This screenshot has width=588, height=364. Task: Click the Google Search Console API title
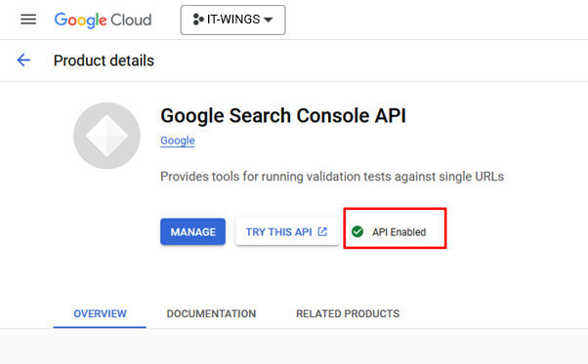point(283,115)
